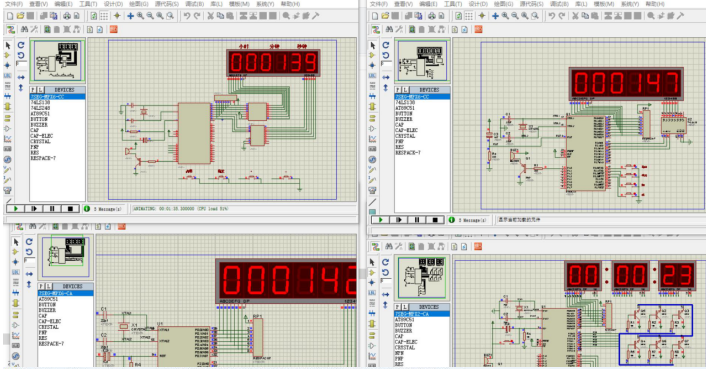Click the zoom-in magnifier in the 000139 window toolbar
The height and width of the screenshot is (369, 706).
[x=140, y=16]
